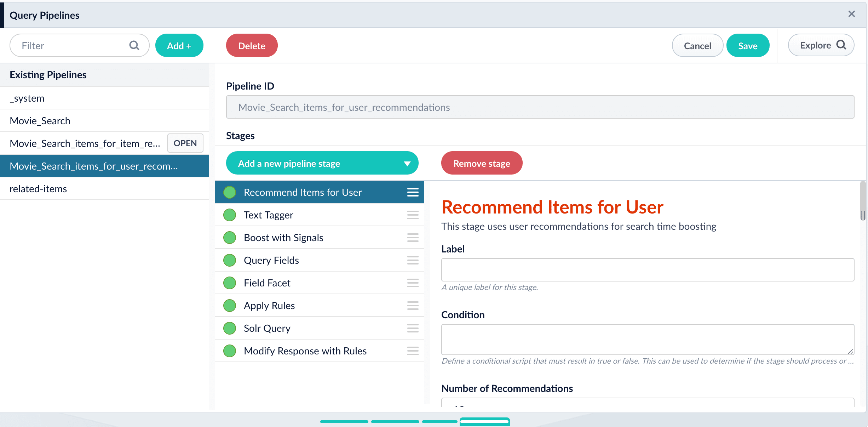Click the drag handle beside Text Tagger
868x427 pixels.
[x=412, y=215]
